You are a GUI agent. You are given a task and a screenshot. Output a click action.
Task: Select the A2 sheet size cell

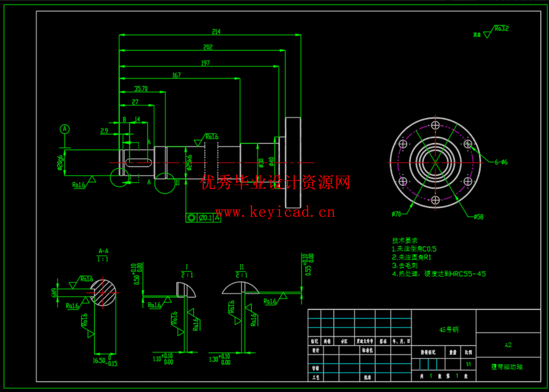click(x=508, y=345)
